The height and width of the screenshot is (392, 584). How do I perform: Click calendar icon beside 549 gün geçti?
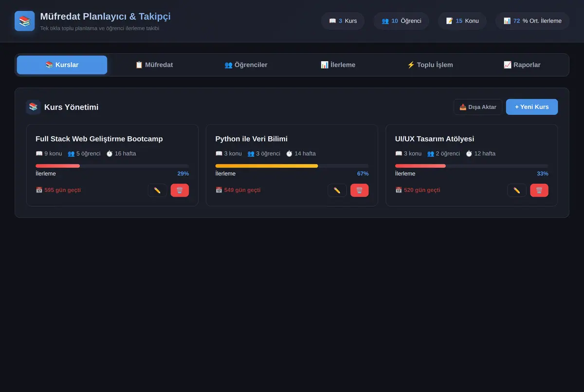click(219, 190)
